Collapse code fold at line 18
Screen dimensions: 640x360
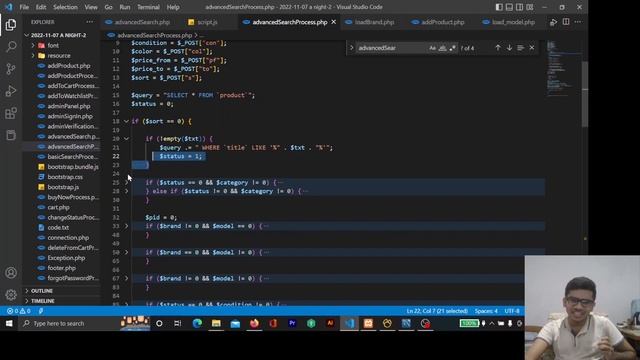(x=127, y=121)
